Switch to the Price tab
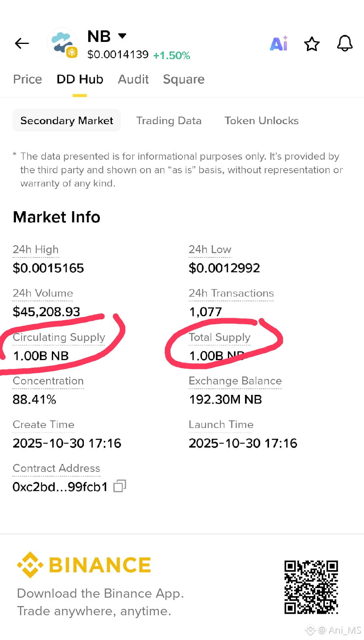Screen dimensions: 364x640 click(28, 79)
